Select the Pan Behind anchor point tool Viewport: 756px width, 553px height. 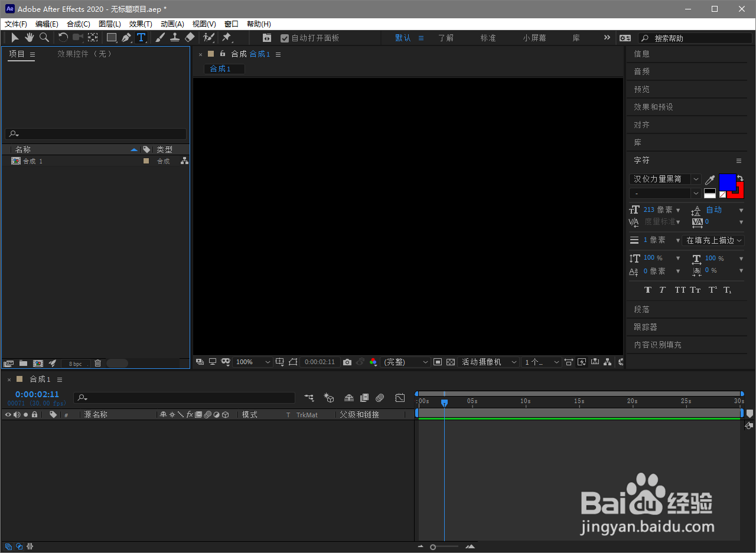pyautogui.click(x=93, y=38)
